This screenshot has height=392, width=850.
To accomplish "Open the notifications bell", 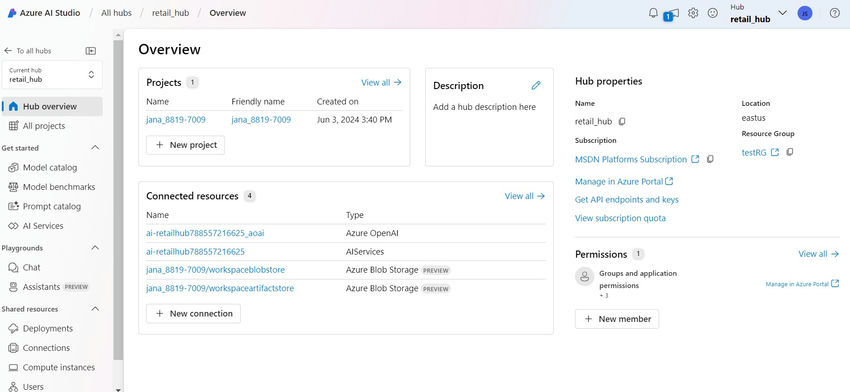I will pos(653,13).
